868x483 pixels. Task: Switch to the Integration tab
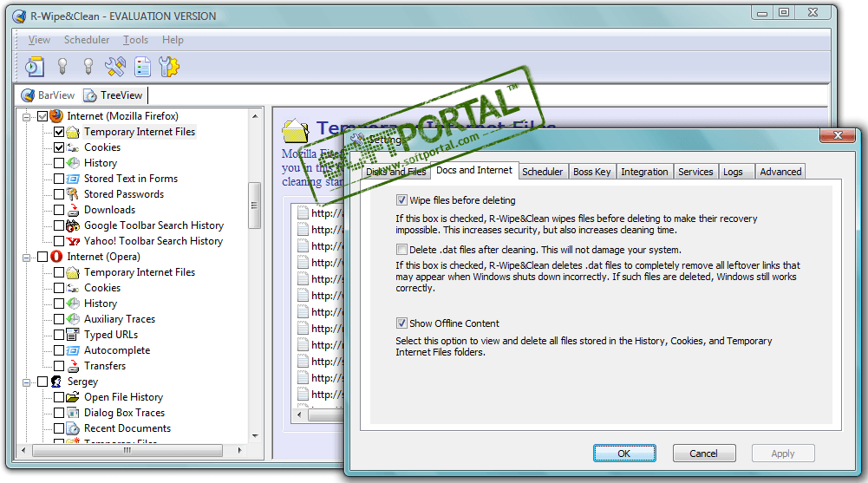(644, 172)
